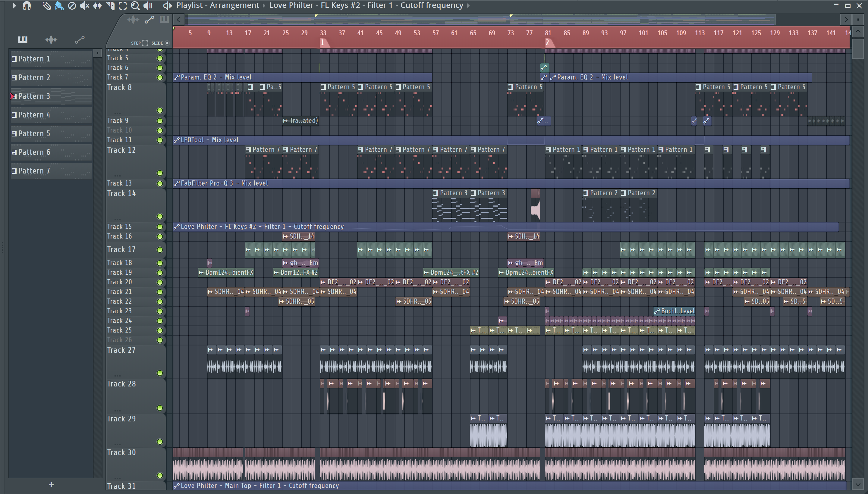
Task: Click bar number 57 on the timeline ruler
Action: click(x=435, y=33)
